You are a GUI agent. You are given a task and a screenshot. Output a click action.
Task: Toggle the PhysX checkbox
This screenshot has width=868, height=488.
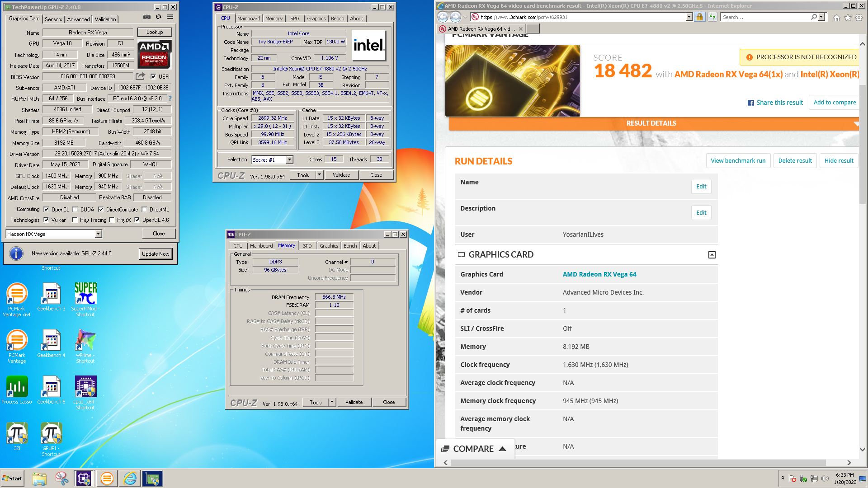(112, 220)
